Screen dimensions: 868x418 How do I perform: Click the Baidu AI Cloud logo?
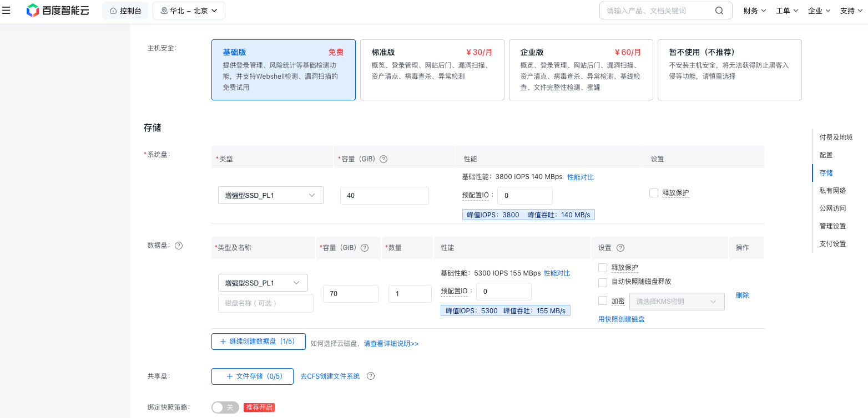(58, 11)
